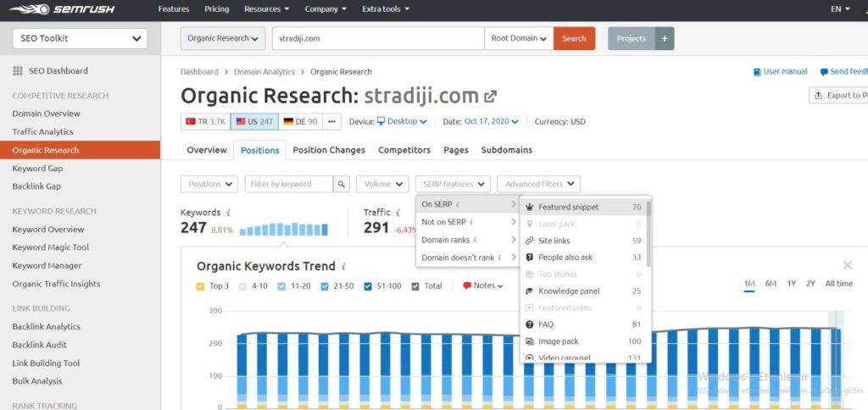Switch to the Competitors tab
This screenshot has height=410, width=868.
[x=404, y=150]
